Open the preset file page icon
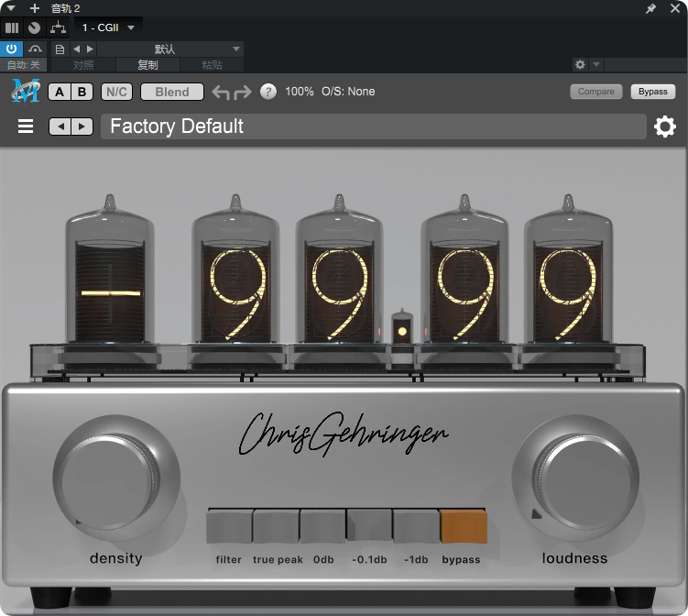 click(60, 49)
